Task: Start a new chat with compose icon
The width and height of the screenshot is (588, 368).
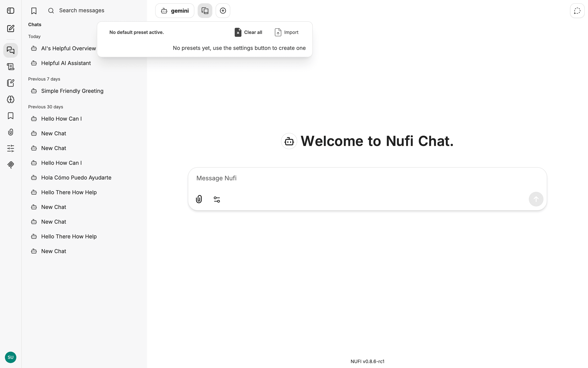Action: 10,29
